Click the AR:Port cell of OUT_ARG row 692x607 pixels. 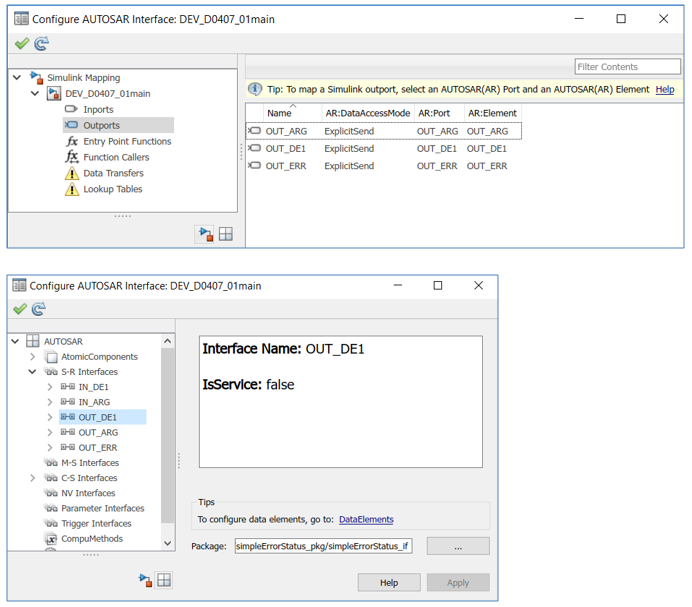coord(437,131)
